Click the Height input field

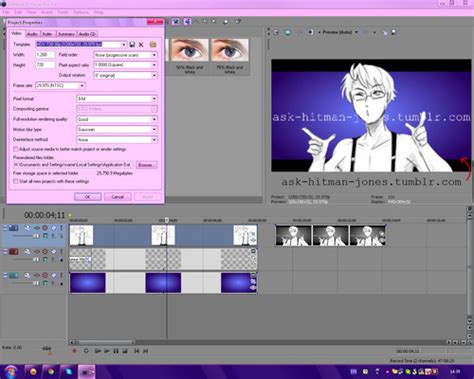[x=45, y=65]
